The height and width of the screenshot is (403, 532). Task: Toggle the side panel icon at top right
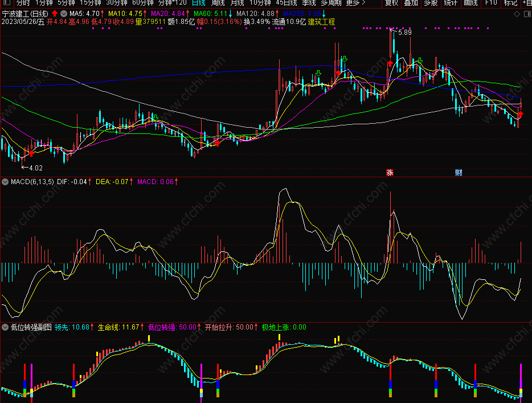tap(527, 14)
